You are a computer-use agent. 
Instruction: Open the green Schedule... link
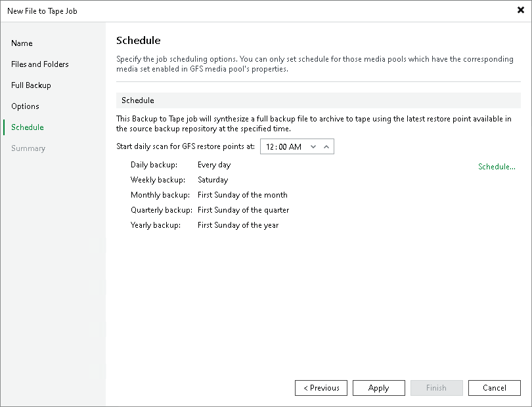[x=497, y=167]
